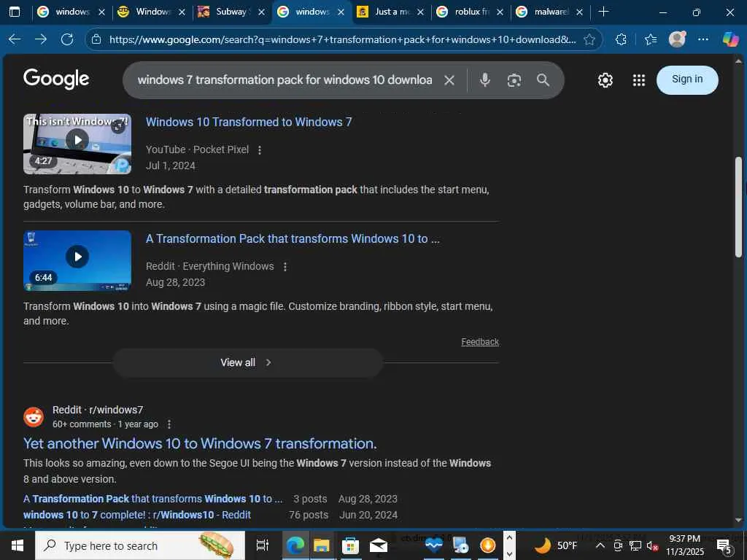
Task: Clear the Google search text
Action: [x=449, y=80]
